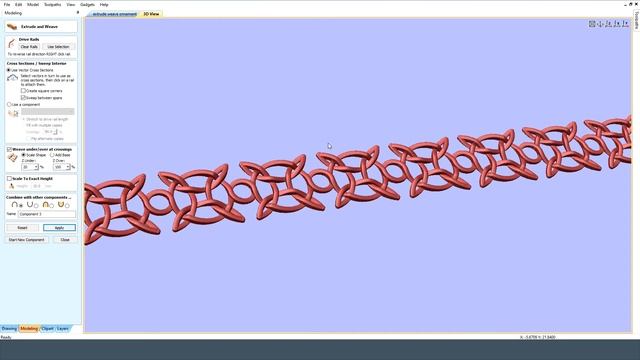
Task: Click the Clear Rails button
Action: pyautogui.click(x=29, y=47)
